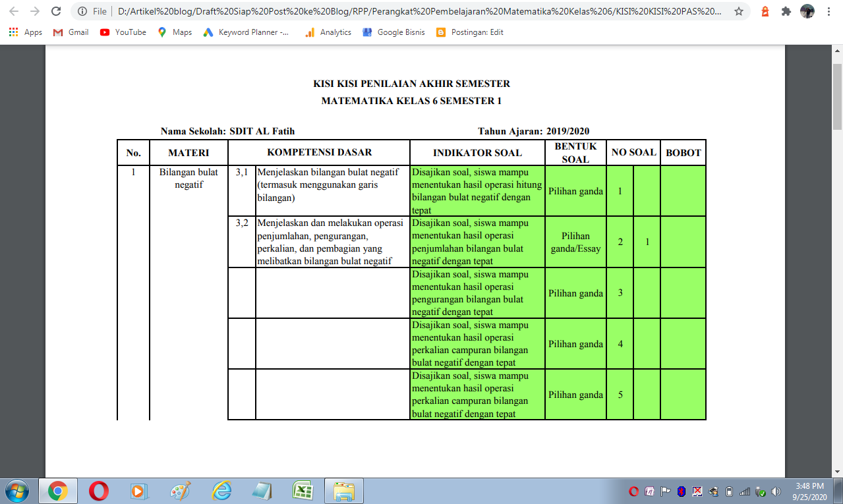Viewport: 843px width, 504px height.
Task: Open Opera browser from the taskbar
Action: (98, 491)
